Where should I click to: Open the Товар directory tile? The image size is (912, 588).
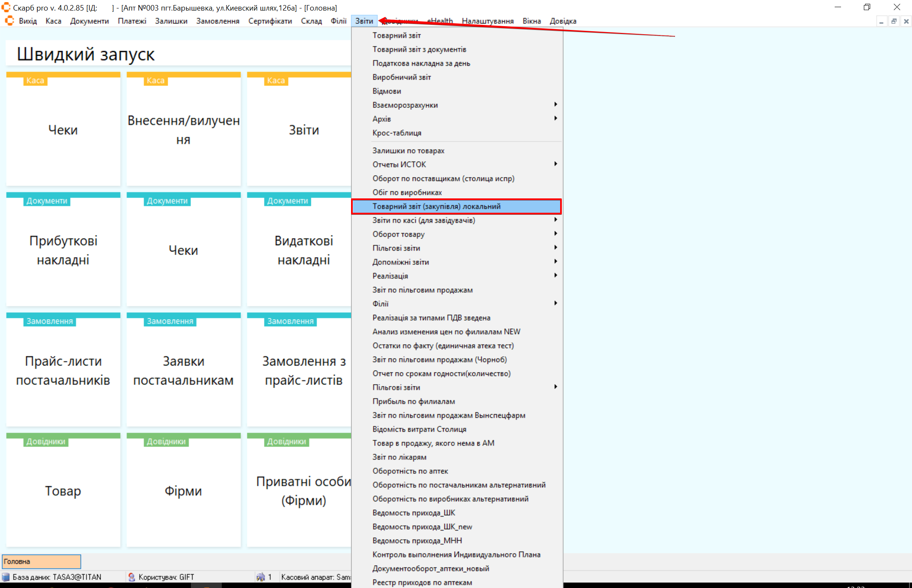pos(63,490)
